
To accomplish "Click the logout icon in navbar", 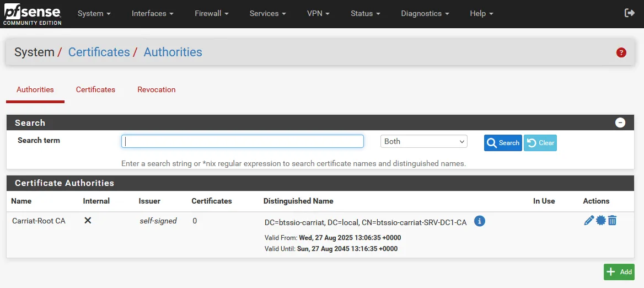I will tap(629, 13).
